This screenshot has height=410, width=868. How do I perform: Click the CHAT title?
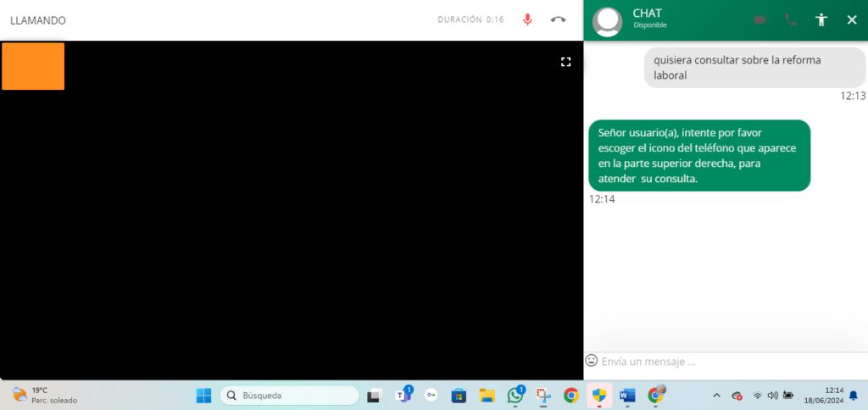coord(647,14)
